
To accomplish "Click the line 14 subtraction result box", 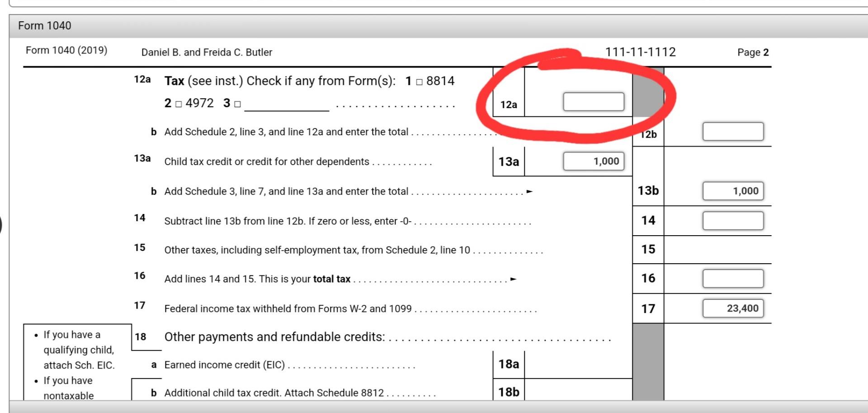I will (732, 220).
